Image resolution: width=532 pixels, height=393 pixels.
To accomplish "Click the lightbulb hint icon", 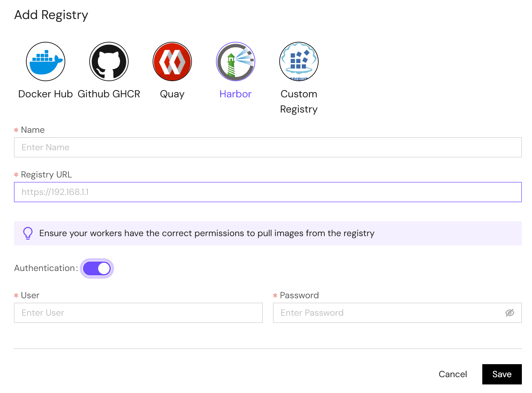I will click(28, 233).
